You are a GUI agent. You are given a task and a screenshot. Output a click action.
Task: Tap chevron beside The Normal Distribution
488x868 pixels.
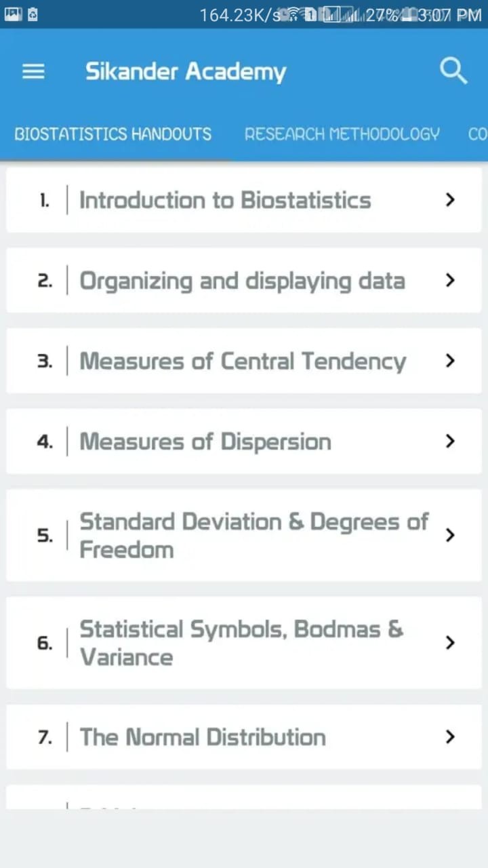point(449,736)
